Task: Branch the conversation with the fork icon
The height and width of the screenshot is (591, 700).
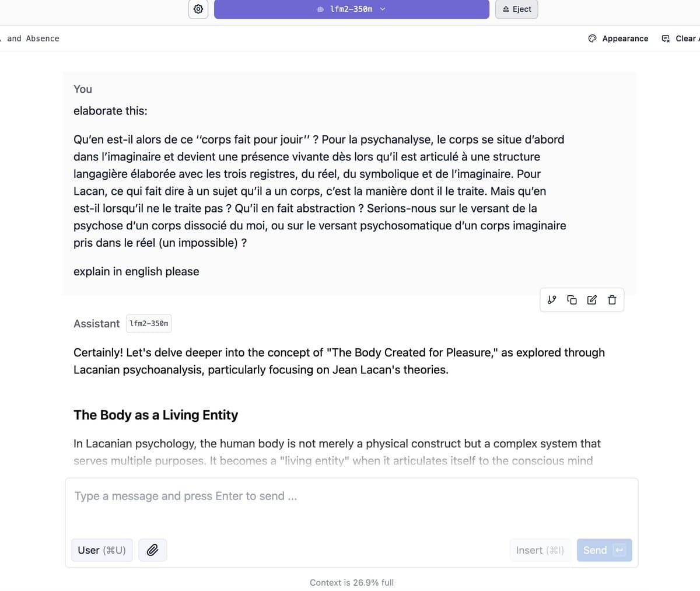Action: [x=552, y=300]
